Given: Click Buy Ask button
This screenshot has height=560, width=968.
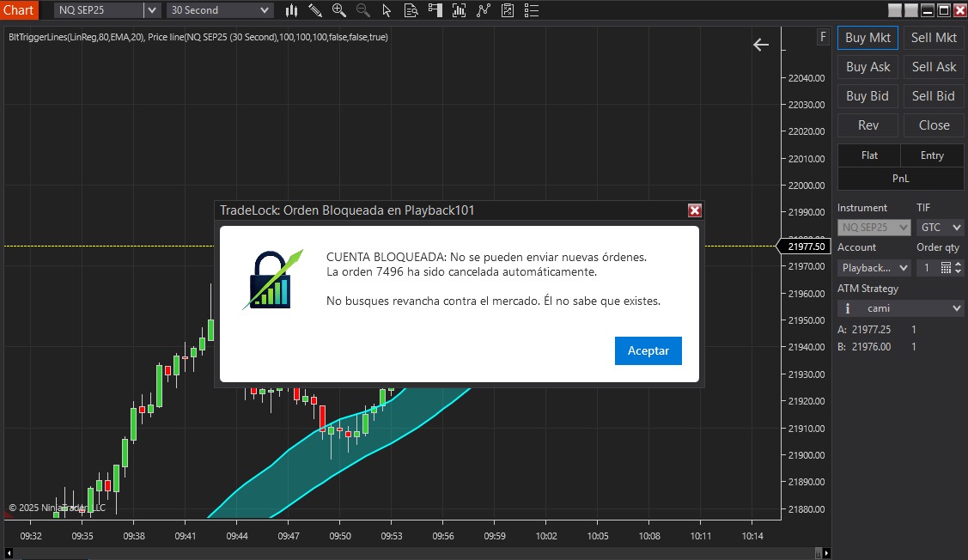Looking at the screenshot, I should point(868,67).
